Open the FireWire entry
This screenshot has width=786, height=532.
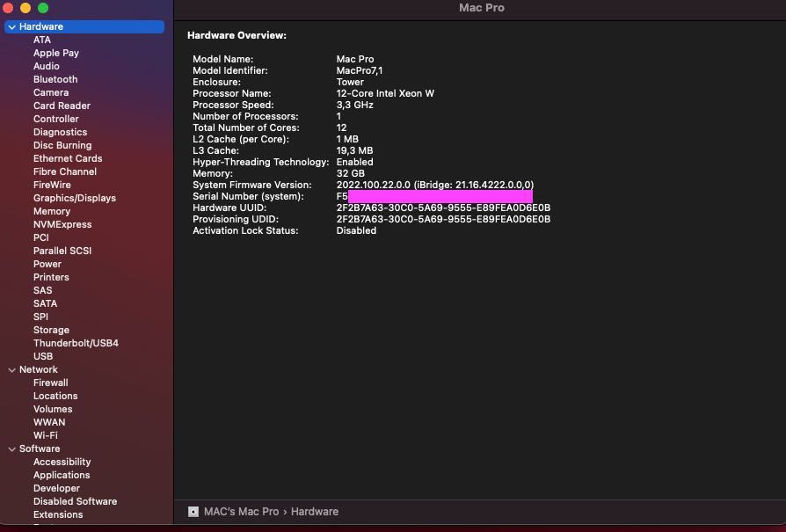click(x=52, y=185)
